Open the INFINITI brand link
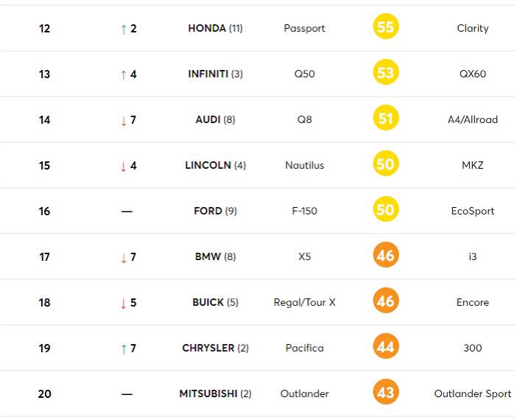This screenshot has width=531, height=420. (208, 74)
